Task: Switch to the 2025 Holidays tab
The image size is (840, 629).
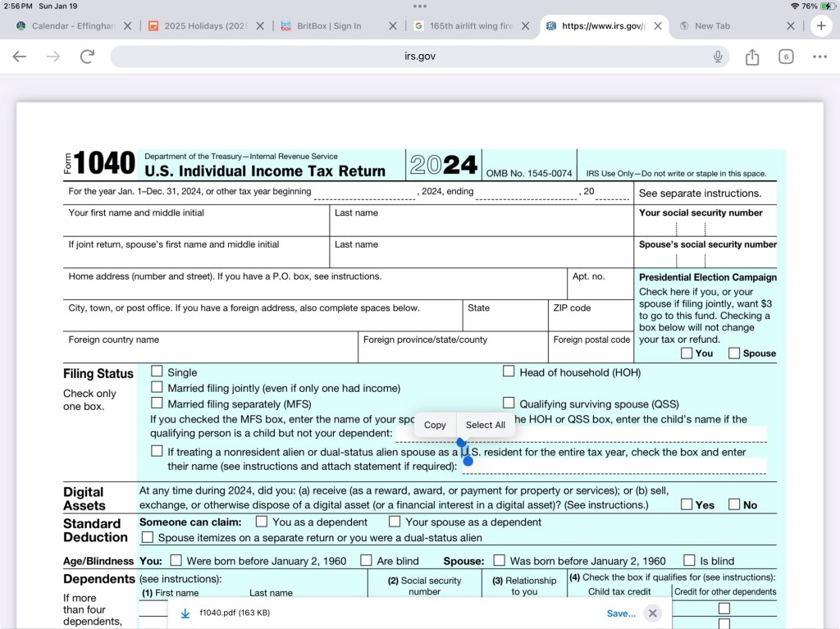Action: [x=201, y=26]
